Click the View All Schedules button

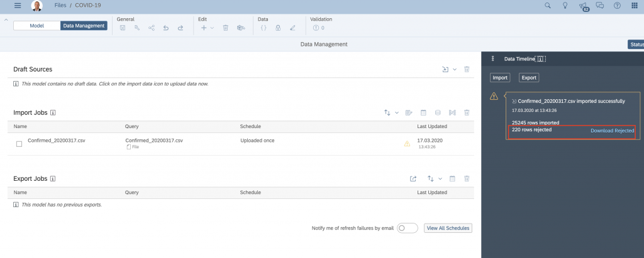pyautogui.click(x=448, y=228)
